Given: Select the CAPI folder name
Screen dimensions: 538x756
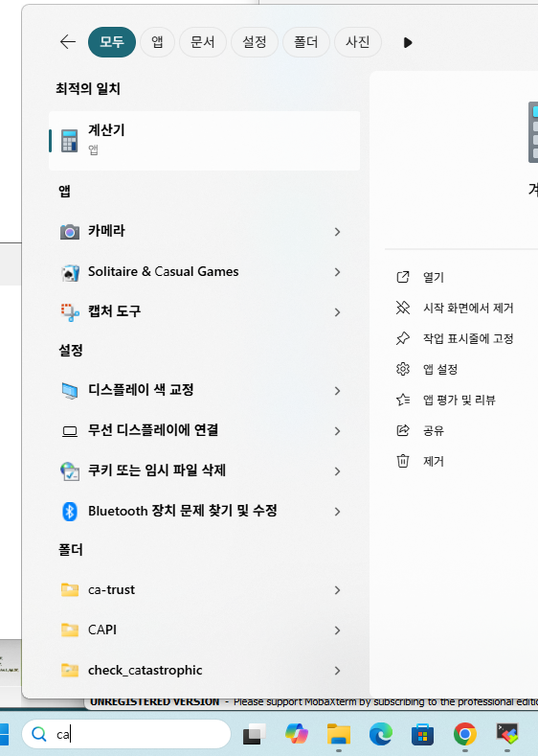Looking at the screenshot, I should pos(102,630).
